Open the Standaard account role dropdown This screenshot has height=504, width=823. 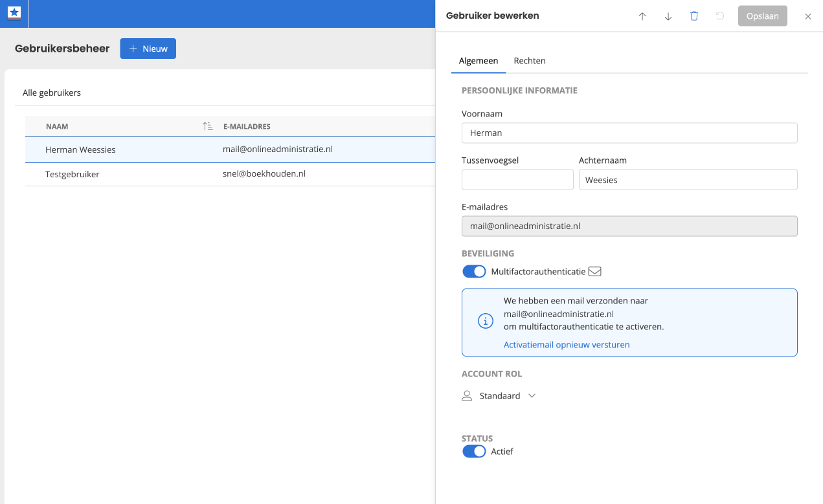499,396
